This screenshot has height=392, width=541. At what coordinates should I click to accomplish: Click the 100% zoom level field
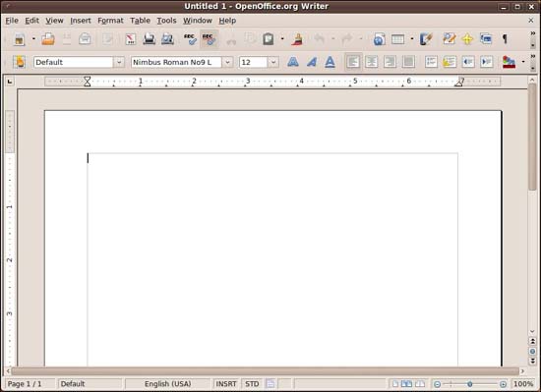coord(523,384)
